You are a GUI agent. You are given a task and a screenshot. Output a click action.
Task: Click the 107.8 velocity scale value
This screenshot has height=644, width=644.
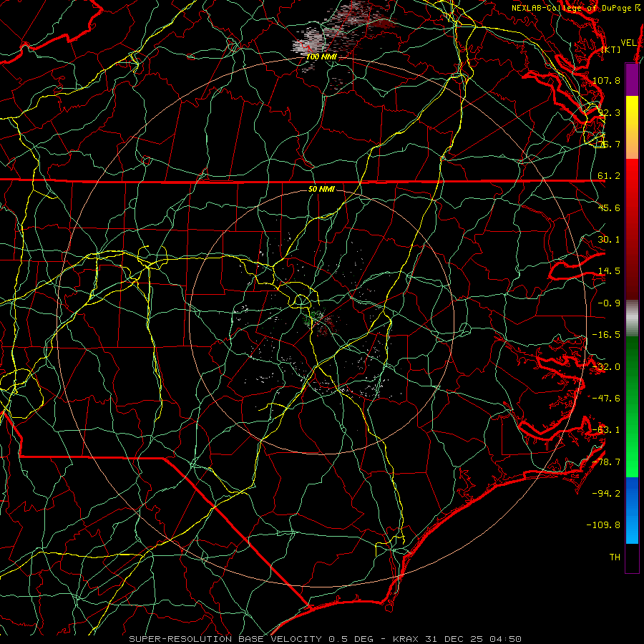(606, 80)
